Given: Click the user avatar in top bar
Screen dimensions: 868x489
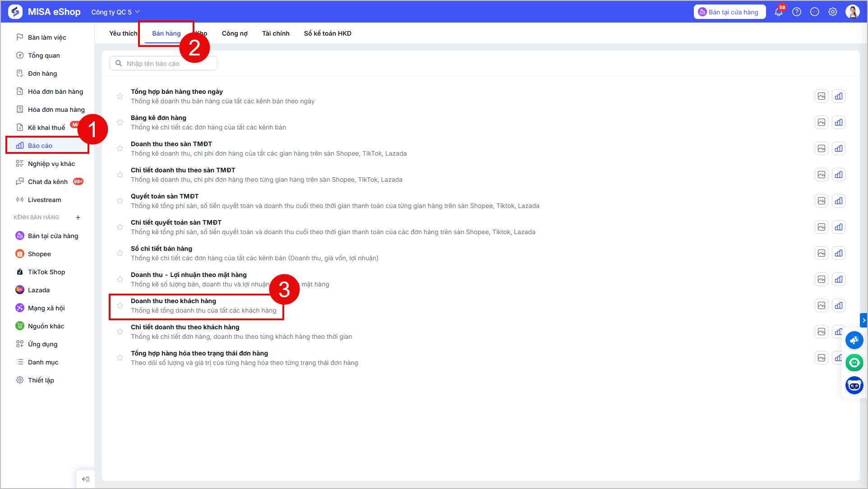Looking at the screenshot, I should click(x=853, y=12).
